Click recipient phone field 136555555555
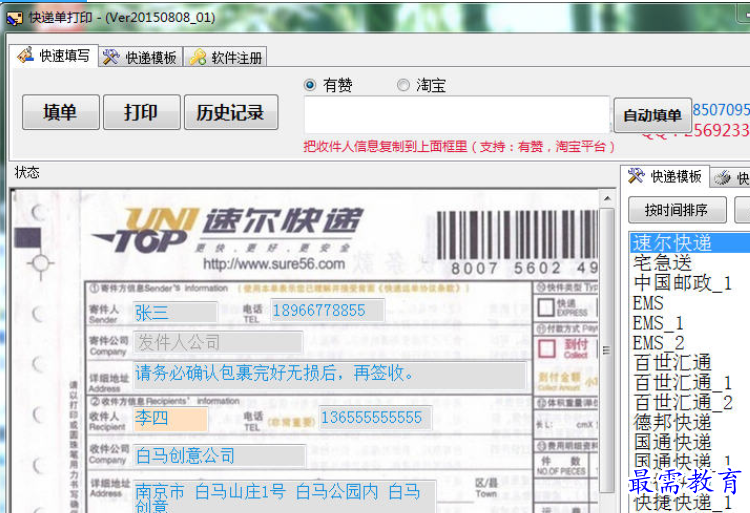Screen dimensions: 750x513 point(376,417)
